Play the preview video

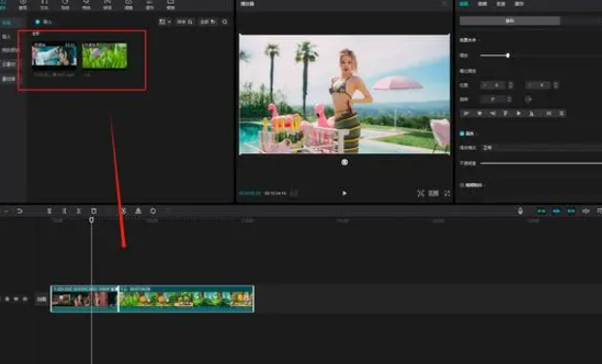344,194
